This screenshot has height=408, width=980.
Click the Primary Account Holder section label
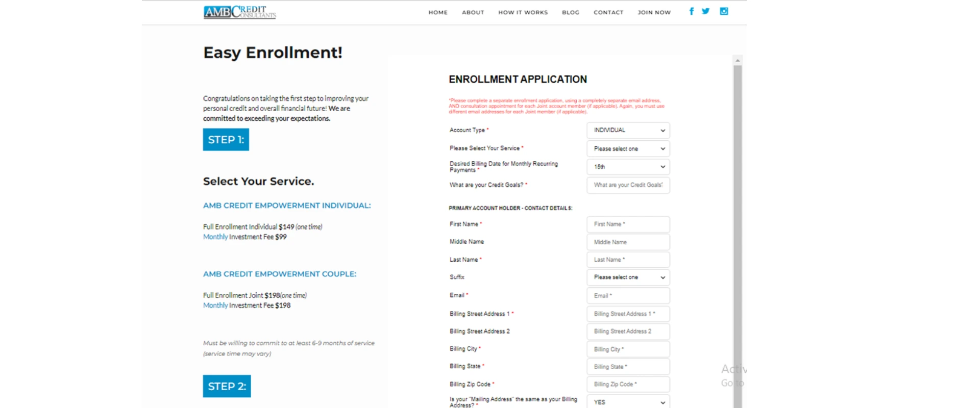pyautogui.click(x=510, y=208)
